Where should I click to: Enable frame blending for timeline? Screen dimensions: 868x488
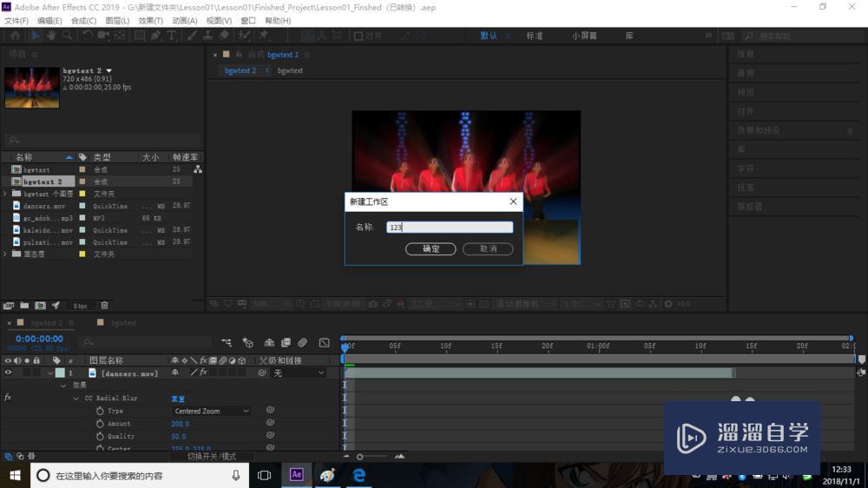point(286,343)
